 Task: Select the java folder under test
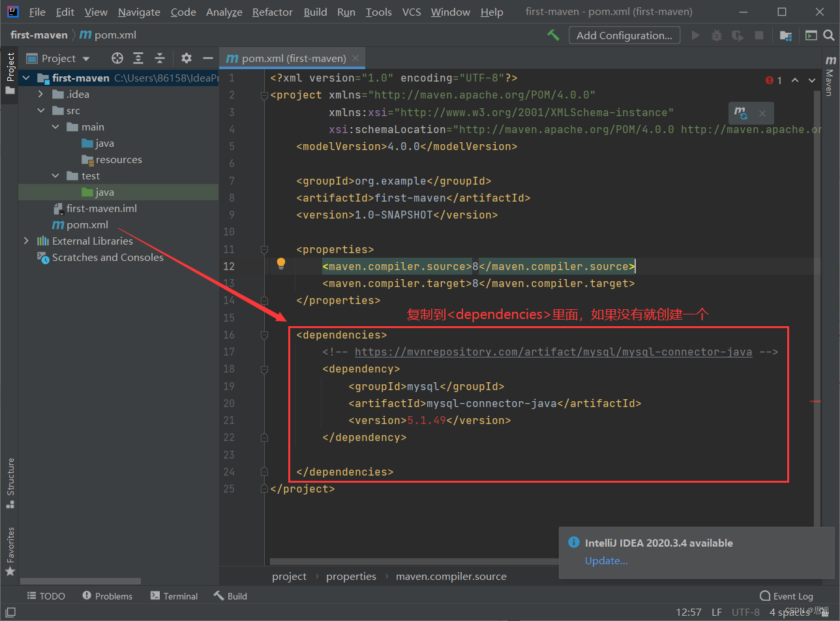pyautogui.click(x=104, y=192)
